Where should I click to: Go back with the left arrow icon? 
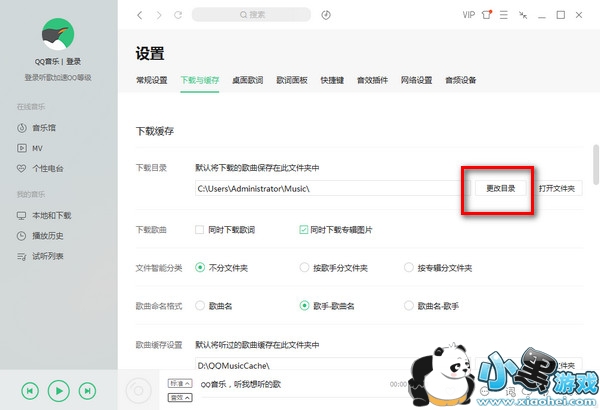[x=140, y=15]
